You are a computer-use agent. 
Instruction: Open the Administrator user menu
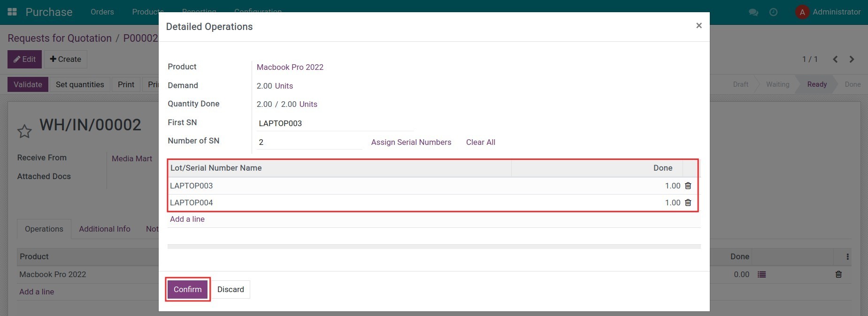point(829,12)
